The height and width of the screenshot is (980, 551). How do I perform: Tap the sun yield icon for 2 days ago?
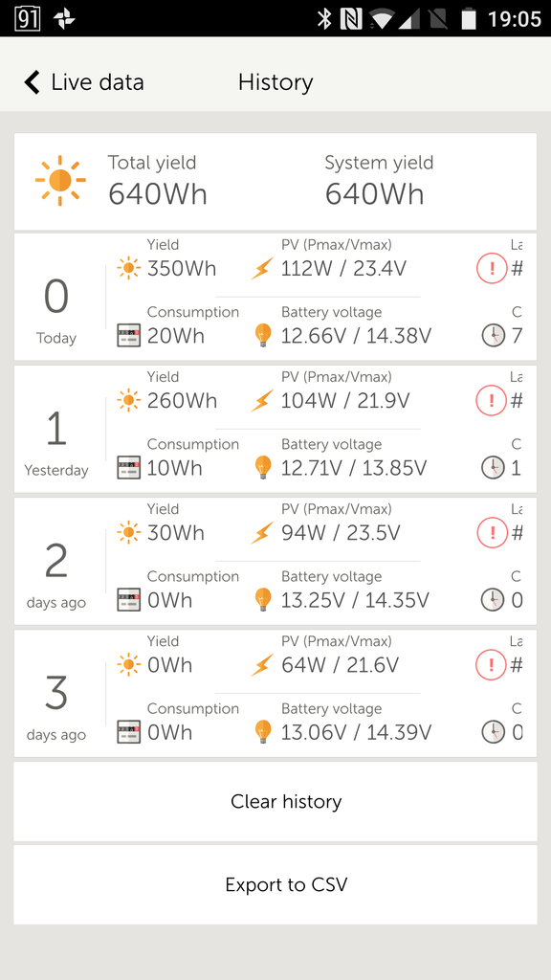[129, 532]
